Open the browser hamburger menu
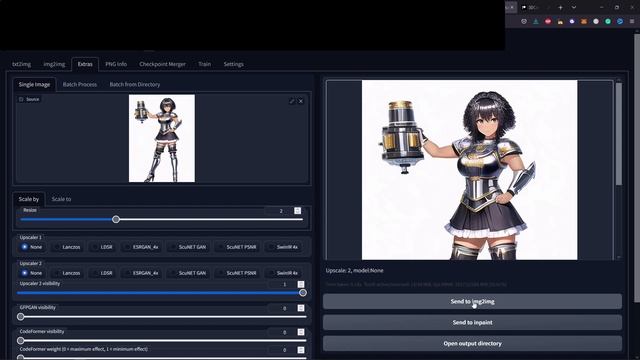This screenshot has height=360, width=640. point(632,21)
